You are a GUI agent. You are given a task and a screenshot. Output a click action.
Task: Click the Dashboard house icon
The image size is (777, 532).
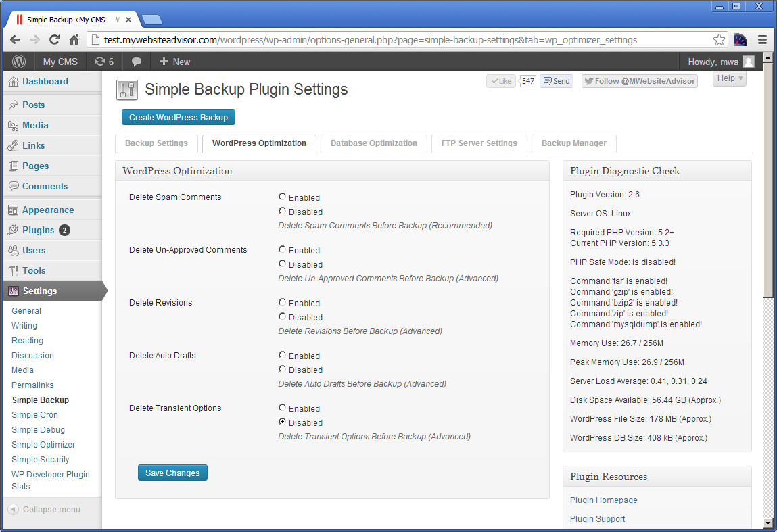pos(14,82)
